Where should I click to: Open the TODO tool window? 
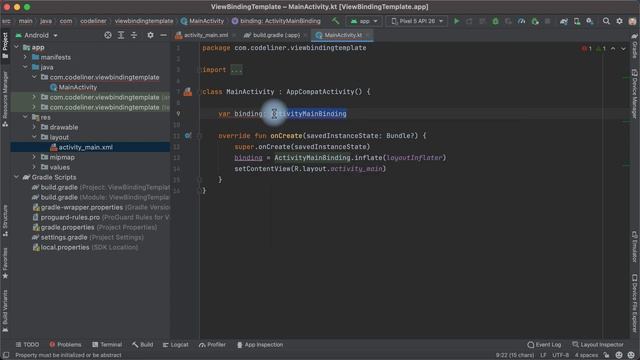coord(27,345)
